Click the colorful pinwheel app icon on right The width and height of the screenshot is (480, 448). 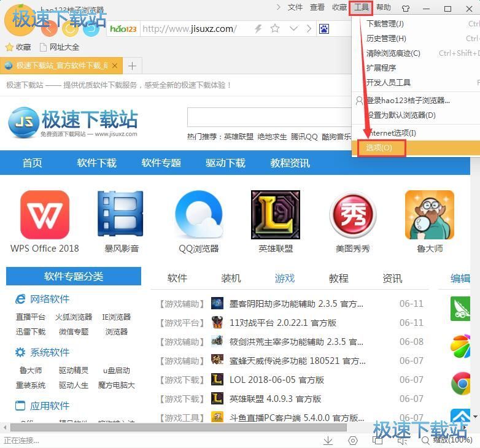pos(460,346)
